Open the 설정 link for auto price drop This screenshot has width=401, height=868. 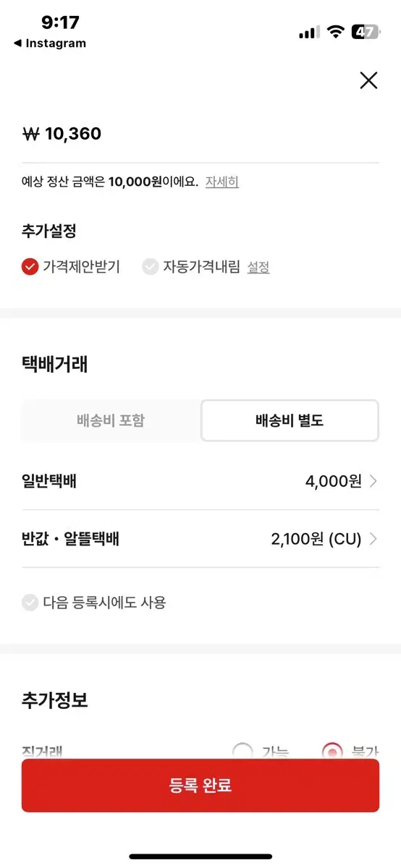[x=258, y=268]
